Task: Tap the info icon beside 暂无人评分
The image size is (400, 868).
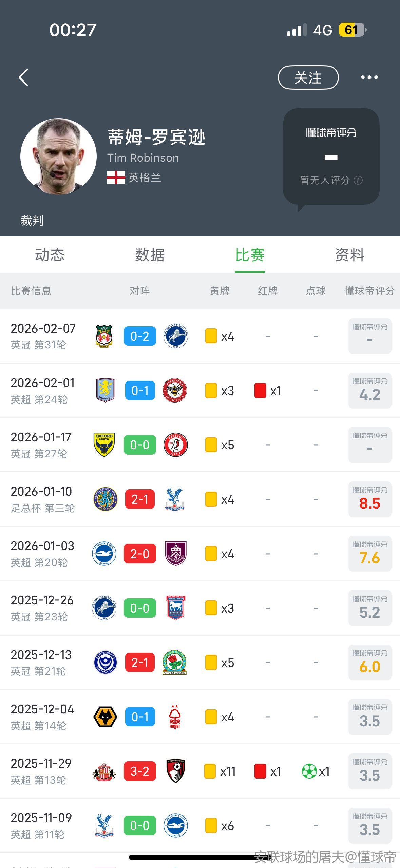Action: (x=358, y=180)
